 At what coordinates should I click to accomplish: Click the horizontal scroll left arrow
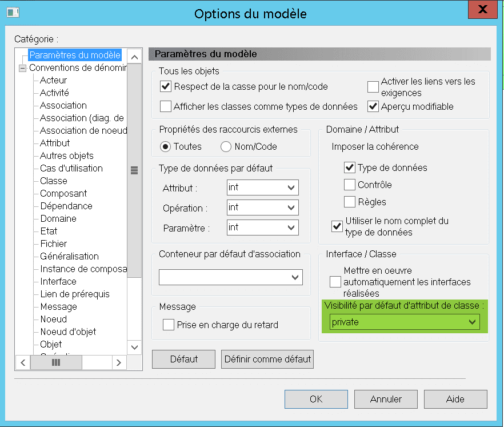[x=23, y=362]
